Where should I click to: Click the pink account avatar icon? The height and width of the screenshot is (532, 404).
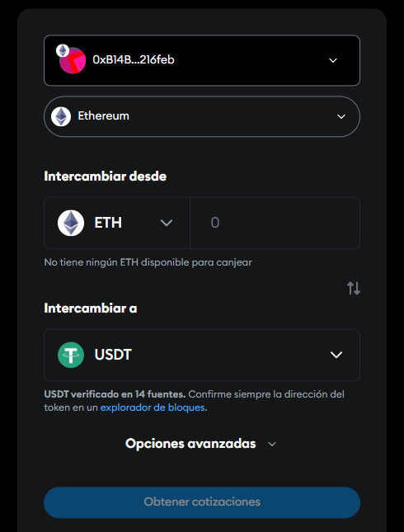(73, 61)
